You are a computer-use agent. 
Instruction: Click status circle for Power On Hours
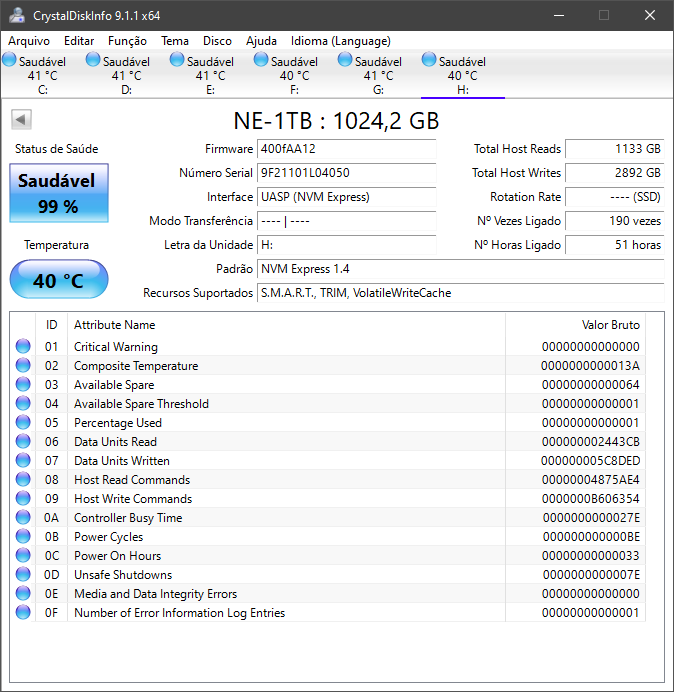point(23,555)
